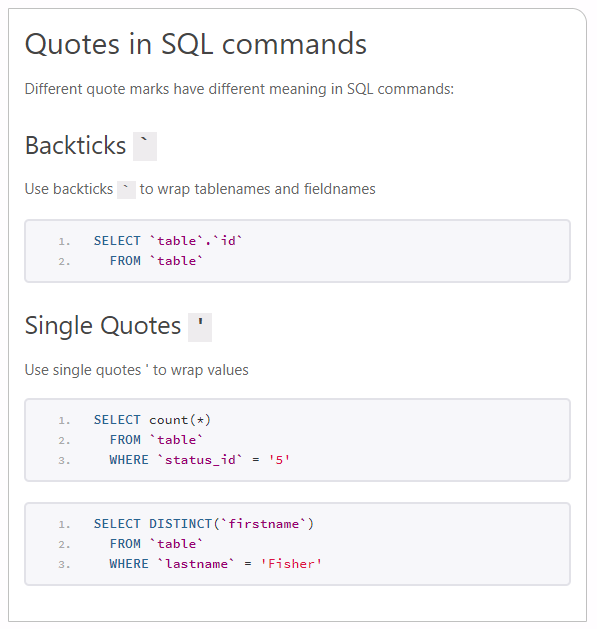Click the `status_id` field name
The image size is (597, 629).
(x=200, y=460)
